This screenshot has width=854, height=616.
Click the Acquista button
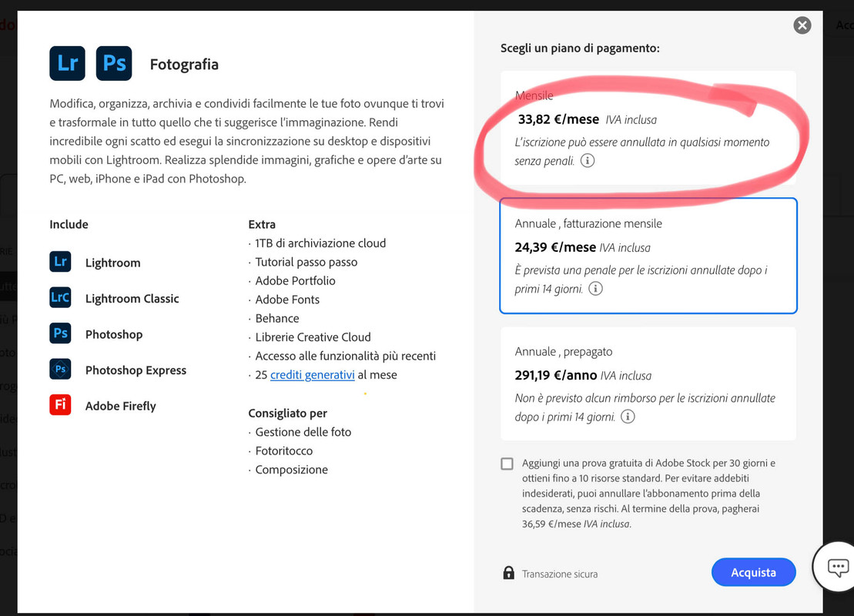(x=753, y=572)
